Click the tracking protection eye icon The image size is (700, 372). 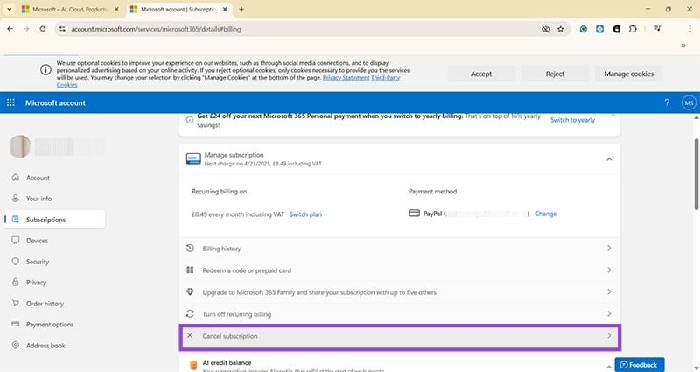click(546, 29)
